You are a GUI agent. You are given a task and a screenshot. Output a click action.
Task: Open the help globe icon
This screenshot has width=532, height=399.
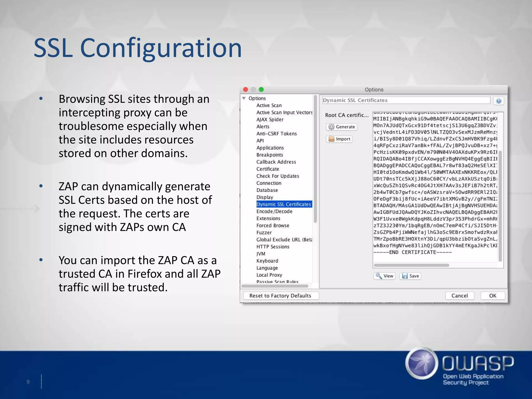pyautogui.click(x=498, y=101)
